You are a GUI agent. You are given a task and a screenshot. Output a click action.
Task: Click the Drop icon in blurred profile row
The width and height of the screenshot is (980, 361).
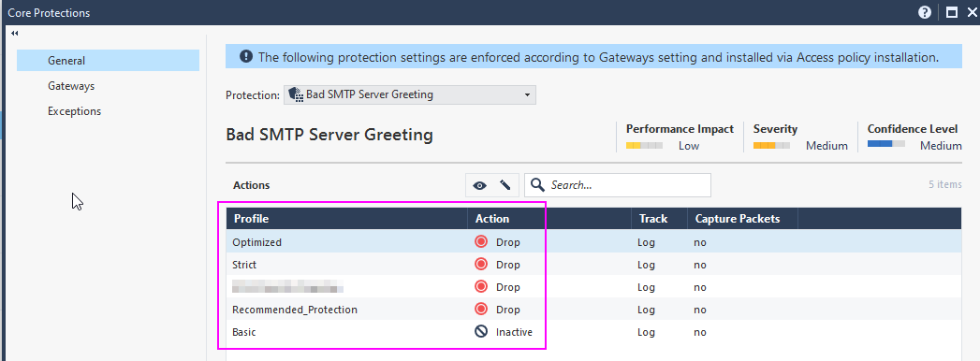[480, 287]
